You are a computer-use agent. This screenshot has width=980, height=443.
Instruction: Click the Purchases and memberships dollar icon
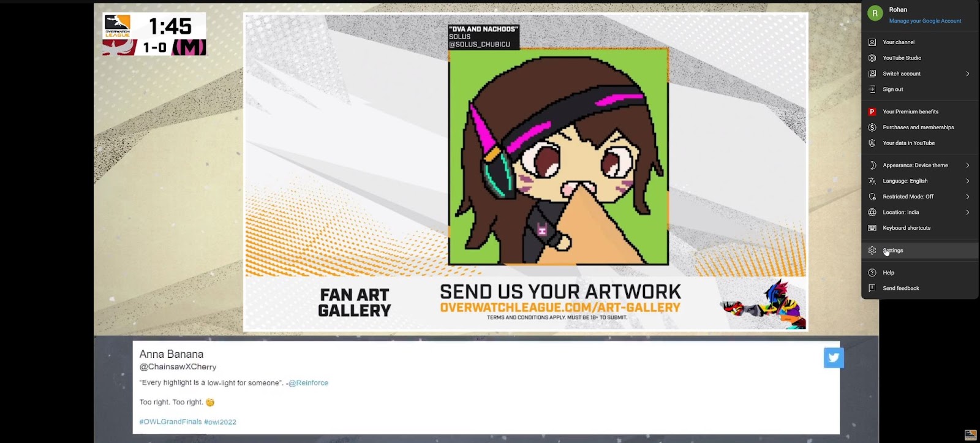[x=872, y=127]
